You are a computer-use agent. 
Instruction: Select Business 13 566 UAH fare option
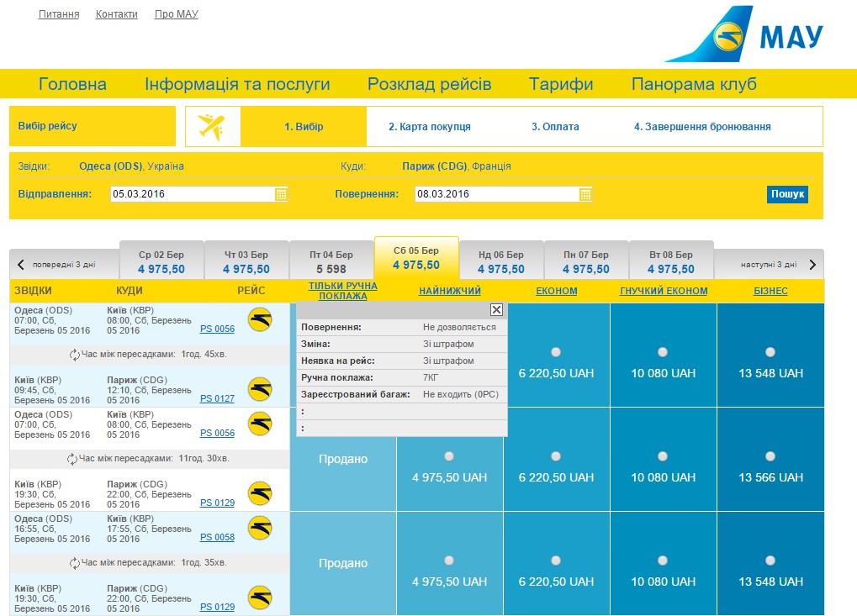[x=770, y=456]
